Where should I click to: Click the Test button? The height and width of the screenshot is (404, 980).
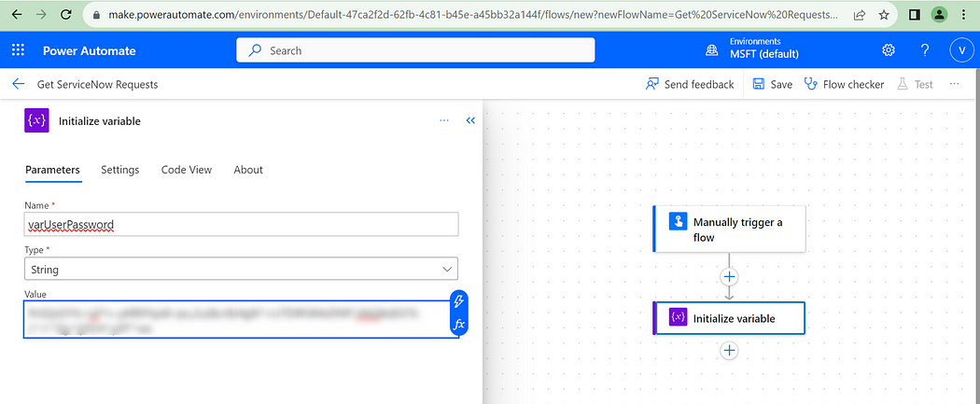(915, 84)
